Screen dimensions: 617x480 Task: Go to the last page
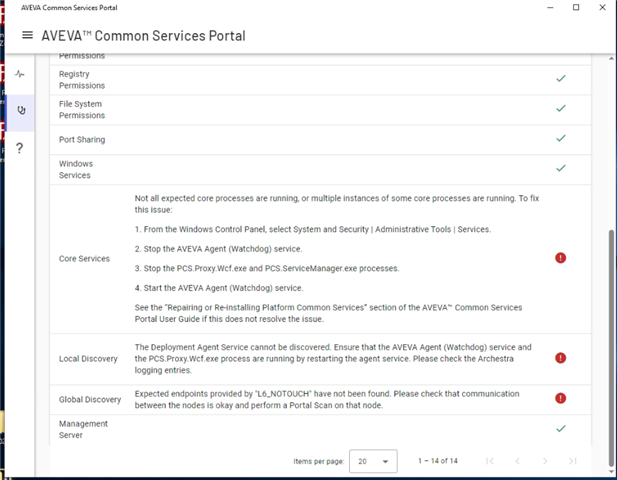click(573, 461)
